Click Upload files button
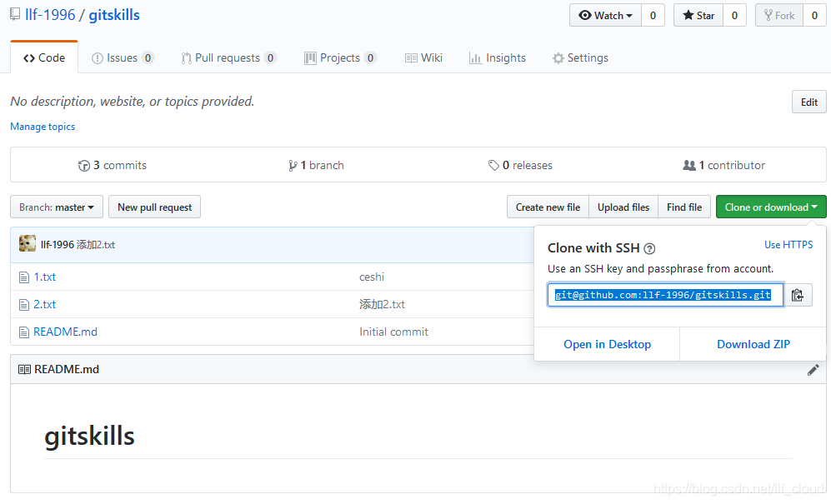Image resolution: width=831 pixels, height=504 pixels. (x=623, y=207)
